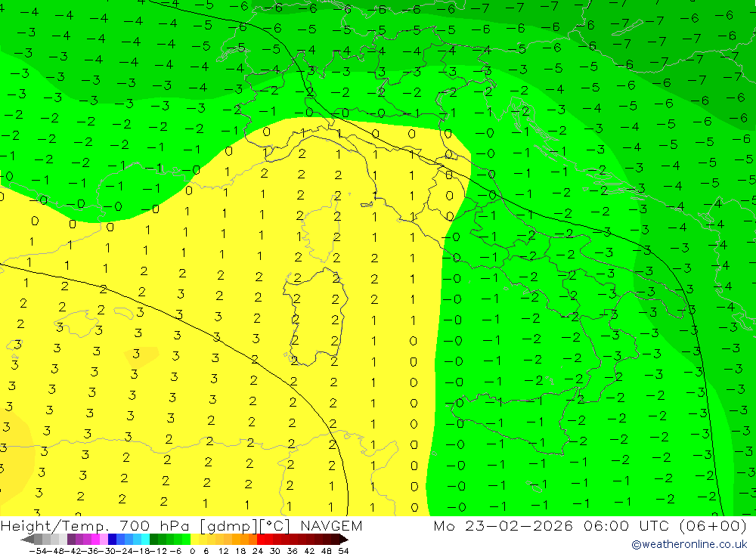Screen dimensions: 756x554
Task: Click the '12' legend value
Action: 223,551
